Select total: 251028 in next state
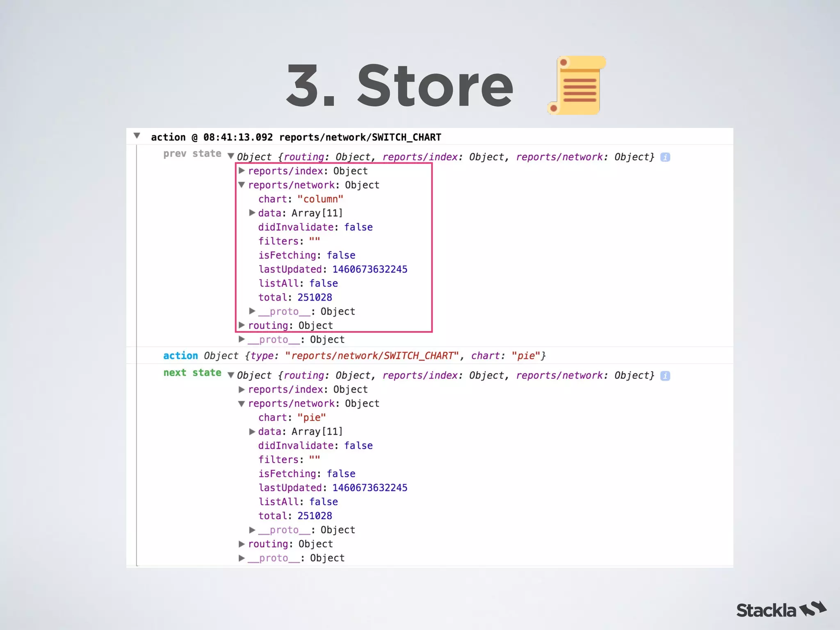 coord(295,516)
